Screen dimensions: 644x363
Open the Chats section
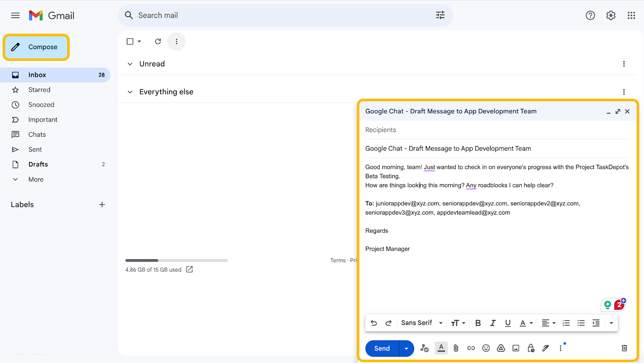pos(37,134)
